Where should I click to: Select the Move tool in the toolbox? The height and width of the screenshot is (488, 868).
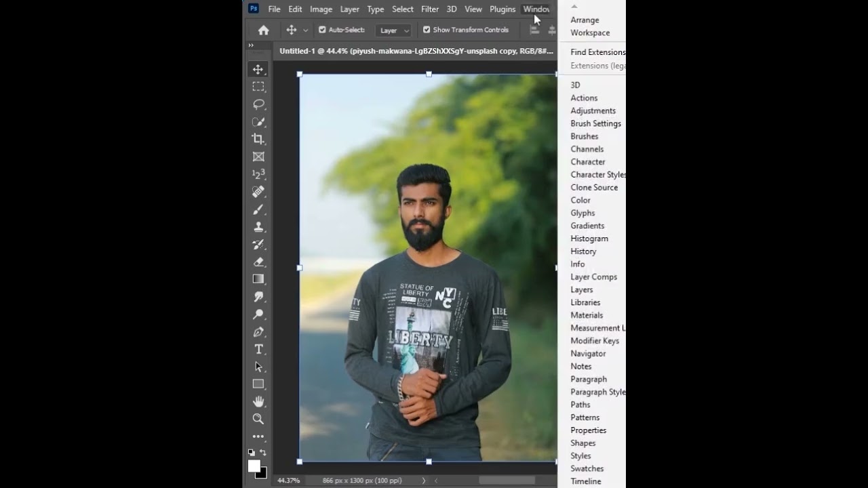[258, 69]
